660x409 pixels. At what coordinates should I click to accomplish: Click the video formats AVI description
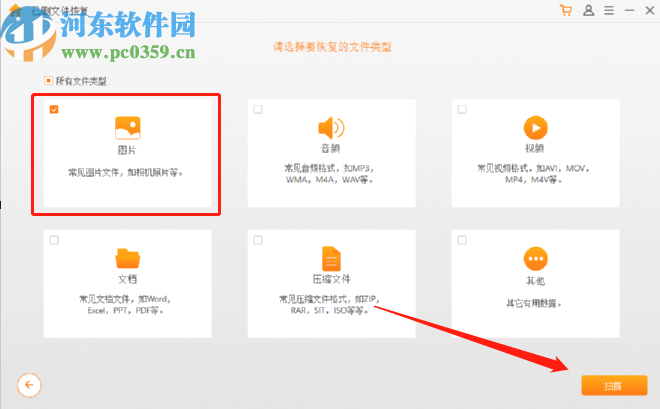[533, 174]
